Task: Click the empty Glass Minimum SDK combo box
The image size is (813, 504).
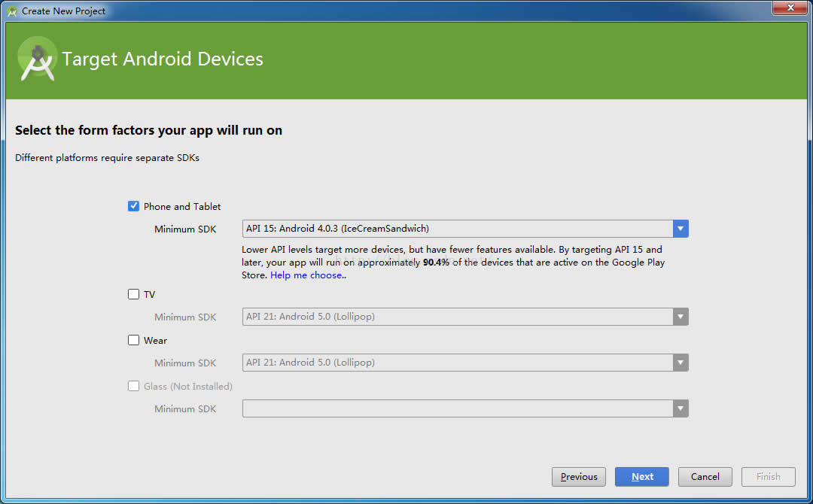Action: click(465, 408)
